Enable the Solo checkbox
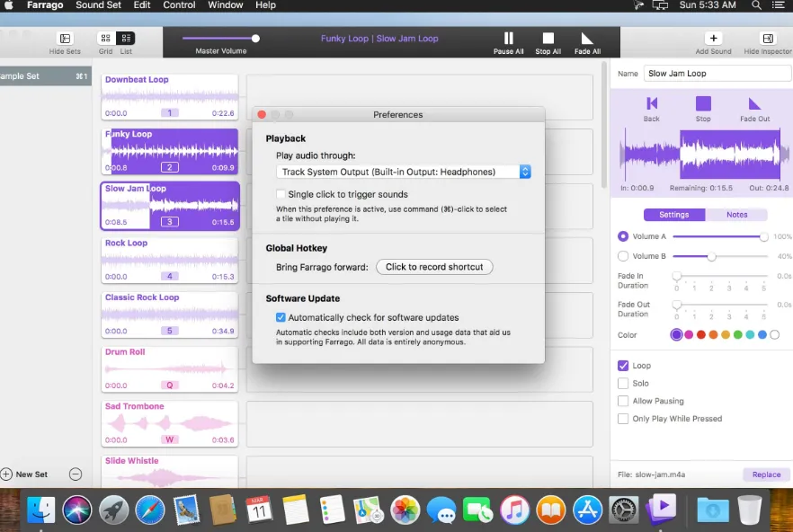This screenshot has height=532, width=793. coord(623,384)
